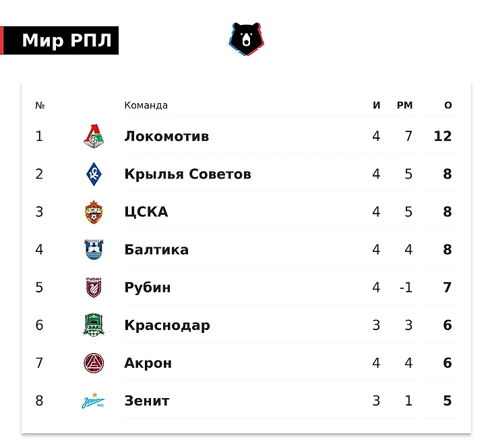Select the ЦСКА team name
492x448 pixels.
146,212
